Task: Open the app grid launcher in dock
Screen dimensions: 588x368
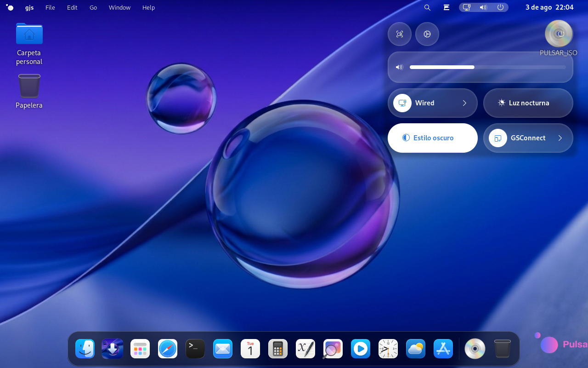Action: tap(140, 349)
